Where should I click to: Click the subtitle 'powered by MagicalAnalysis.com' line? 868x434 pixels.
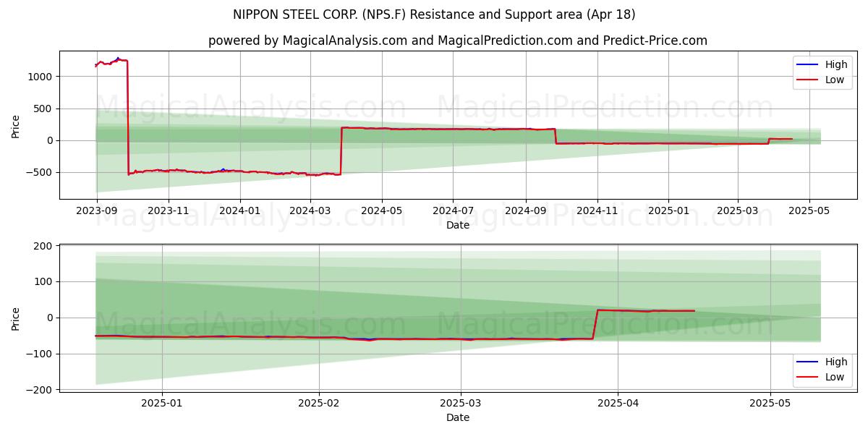(458, 41)
